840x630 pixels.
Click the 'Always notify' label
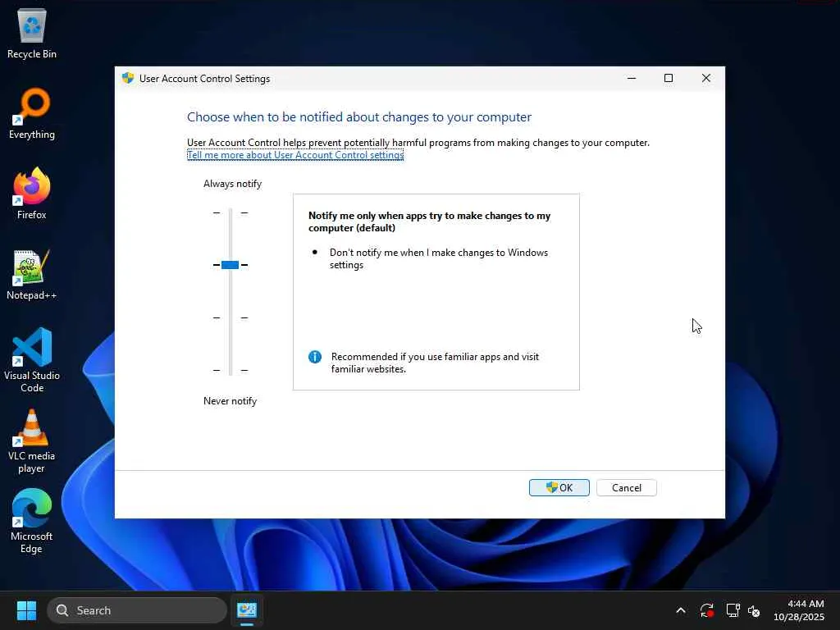point(232,184)
